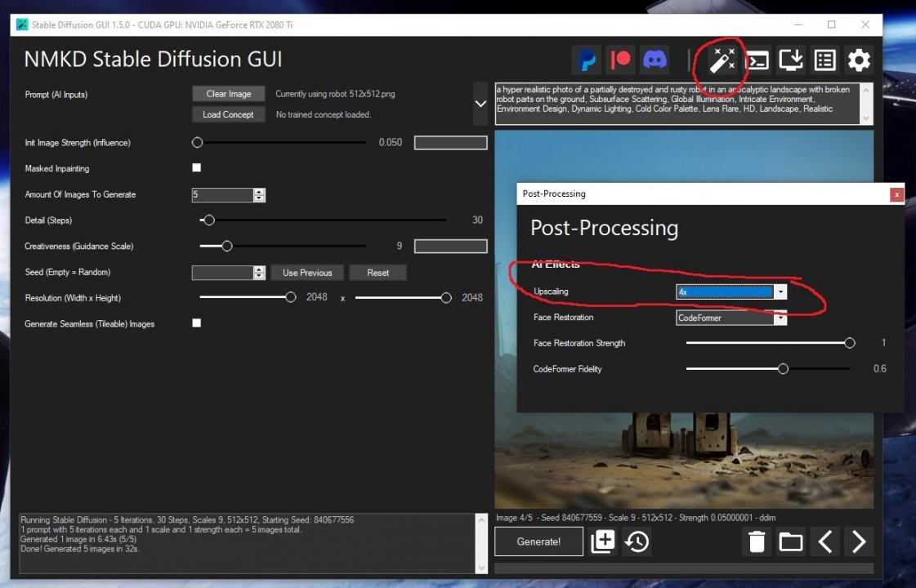
Task: Click the PayPal donation icon
Action: [587, 59]
